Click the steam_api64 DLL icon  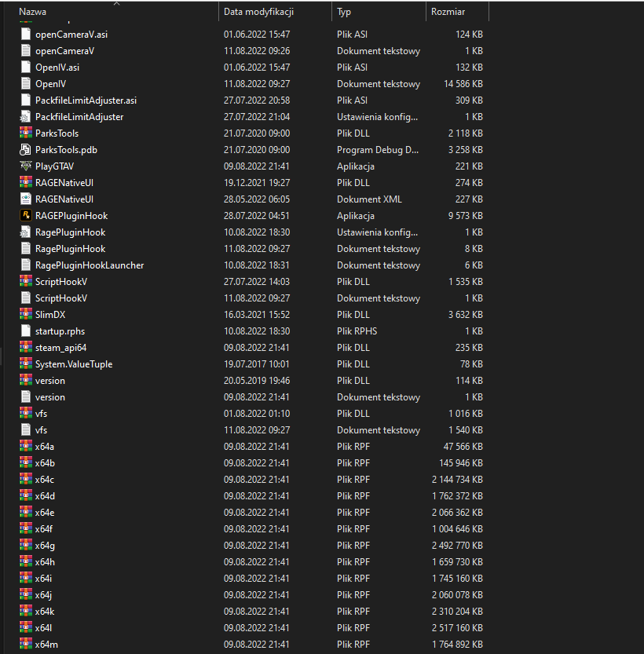[26, 348]
